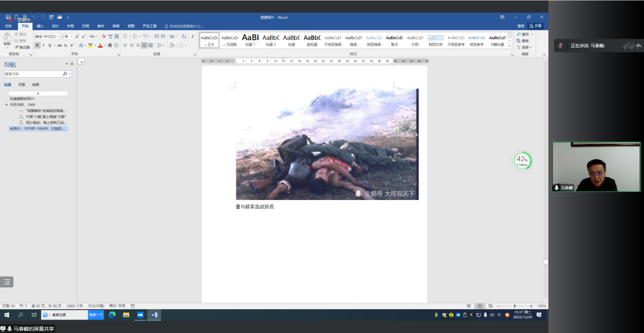Click the 共享 share button

pyautogui.click(x=536, y=26)
